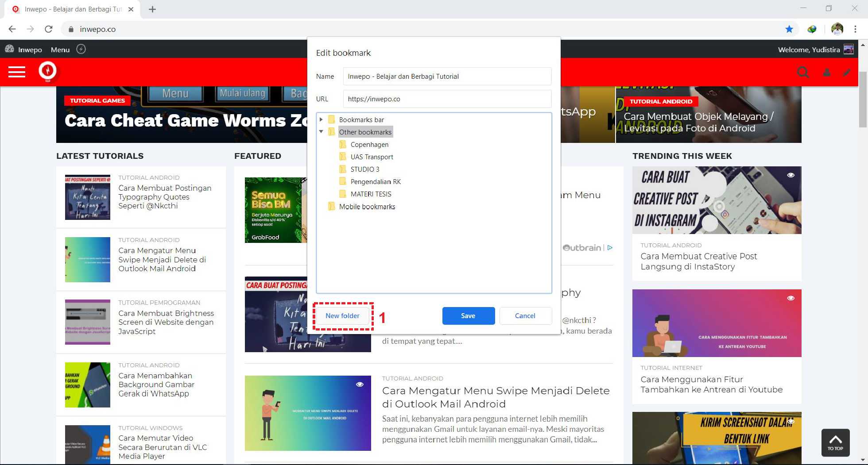Expand the Bookmarks bar folder

click(321, 119)
